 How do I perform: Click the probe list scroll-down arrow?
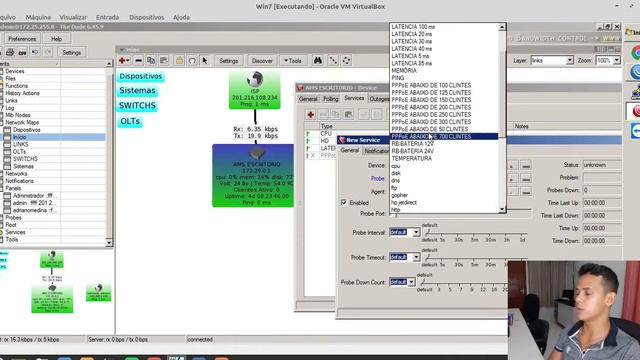pos(502,209)
